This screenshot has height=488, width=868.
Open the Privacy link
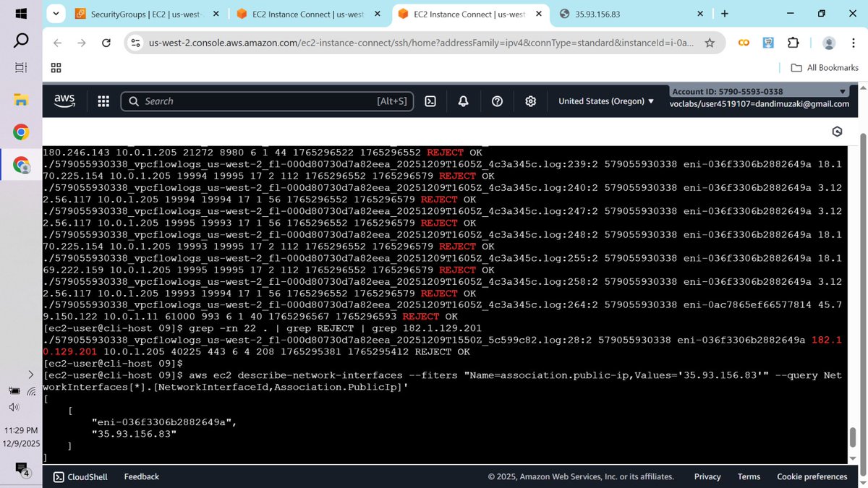tap(707, 476)
